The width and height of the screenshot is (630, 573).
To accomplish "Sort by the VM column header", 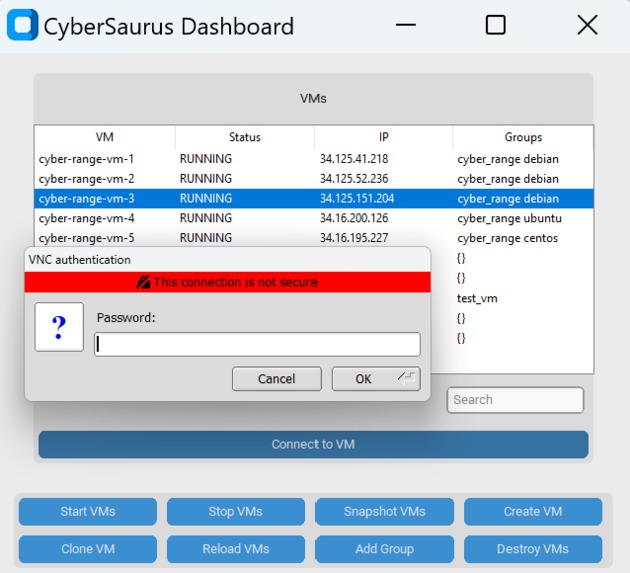I will (x=105, y=137).
